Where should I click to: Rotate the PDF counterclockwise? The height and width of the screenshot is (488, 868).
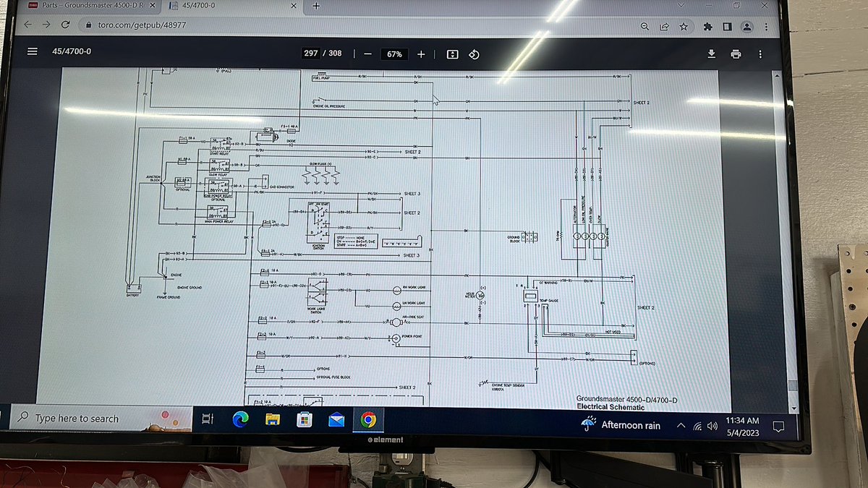coord(474,54)
